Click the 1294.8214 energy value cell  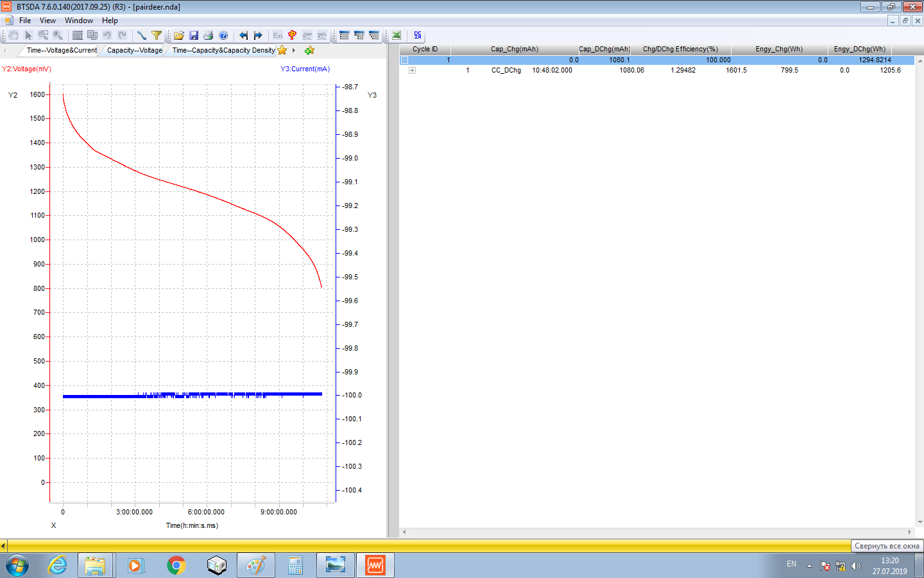(x=875, y=60)
